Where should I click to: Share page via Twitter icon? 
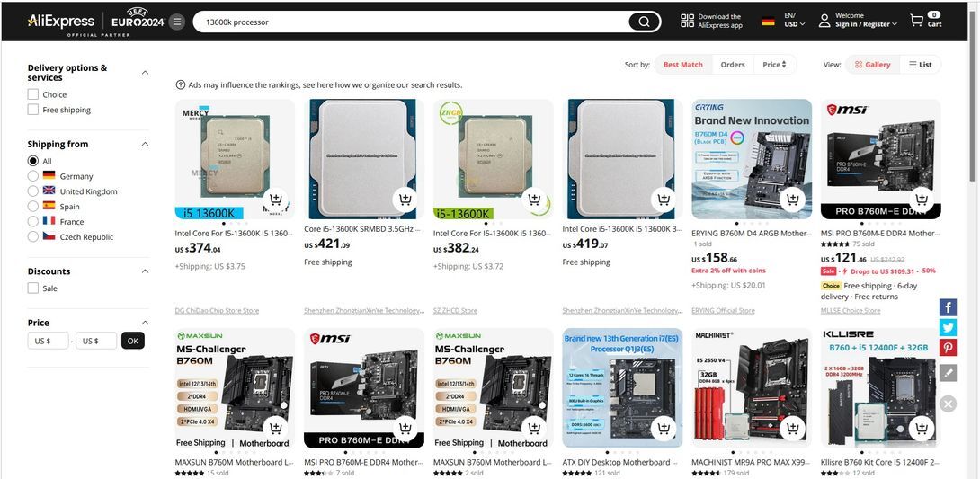pos(948,327)
